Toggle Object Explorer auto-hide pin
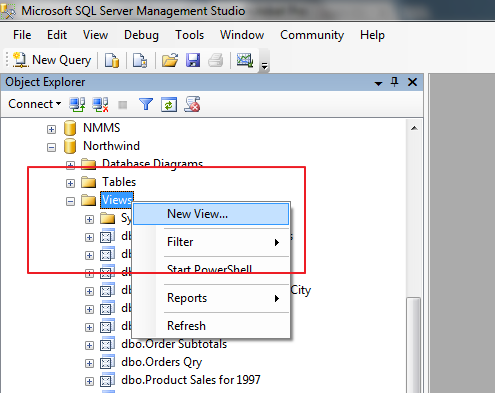Image resolution: width=495 pixels, height=393 pixels. pyautogui.click(x=395, y=82)
